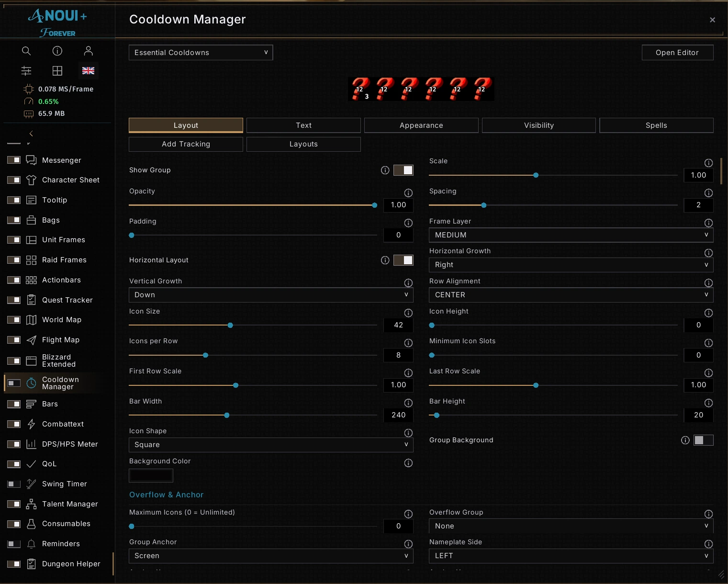Click info icon next to Icon Size
The height and width of the screenshot is (584, 728).
point(408,313)
